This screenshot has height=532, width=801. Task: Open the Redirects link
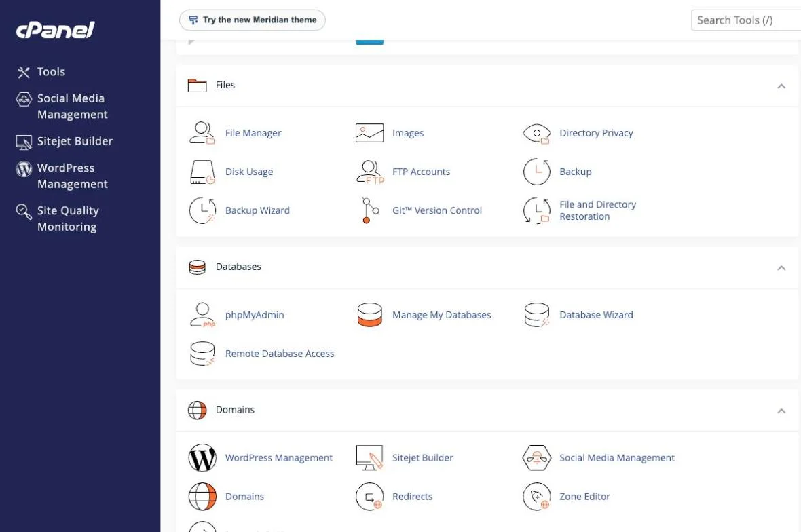[x=412, y=496]
